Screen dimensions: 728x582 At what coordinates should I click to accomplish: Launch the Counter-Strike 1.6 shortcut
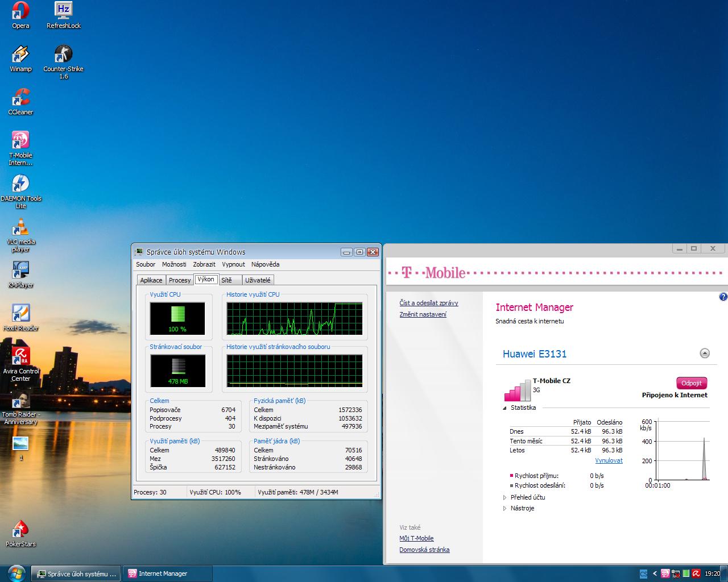[x=63, y=55]
